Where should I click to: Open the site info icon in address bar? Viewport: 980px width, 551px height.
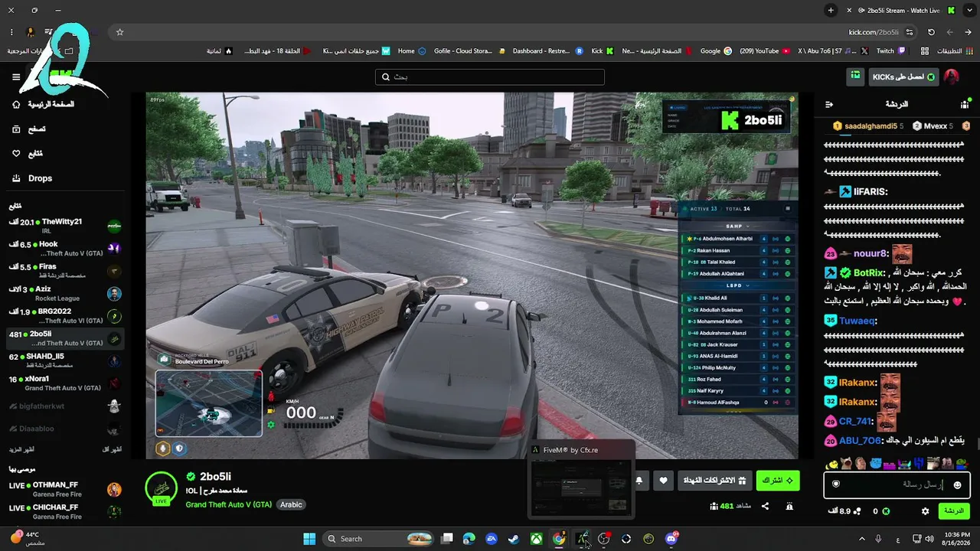point(910,32)
